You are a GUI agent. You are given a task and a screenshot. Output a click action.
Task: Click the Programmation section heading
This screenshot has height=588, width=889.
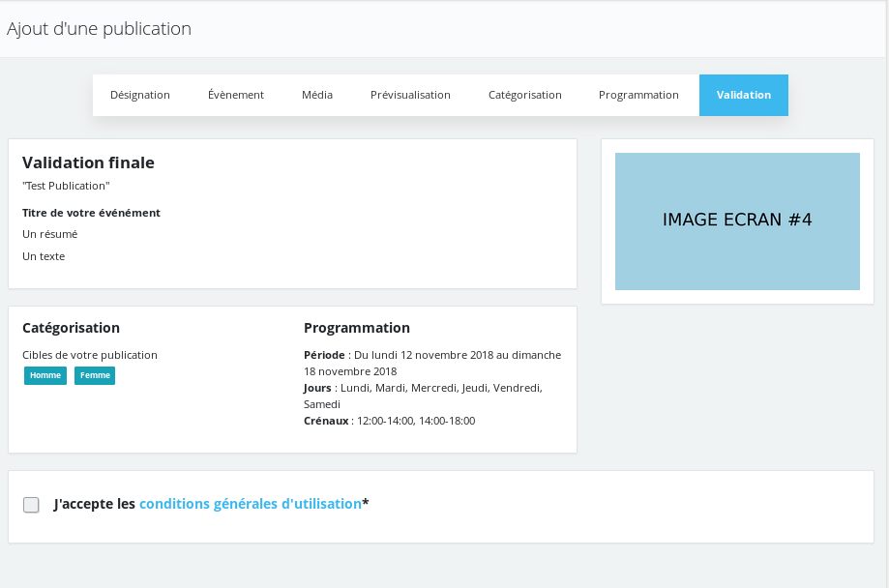[357, 328]
